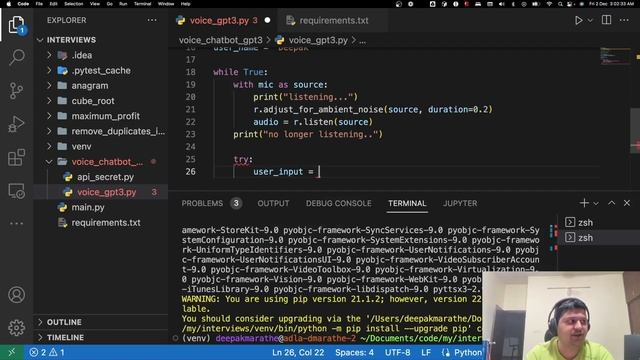Open the Run and Debug view
The image size is (640, 360).
(x=16, y=124)
